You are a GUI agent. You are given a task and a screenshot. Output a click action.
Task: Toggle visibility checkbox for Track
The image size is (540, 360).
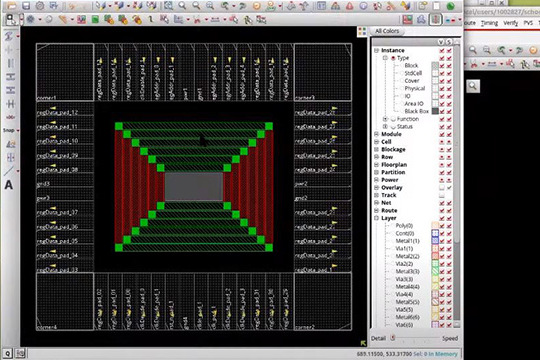click(442, 195)
